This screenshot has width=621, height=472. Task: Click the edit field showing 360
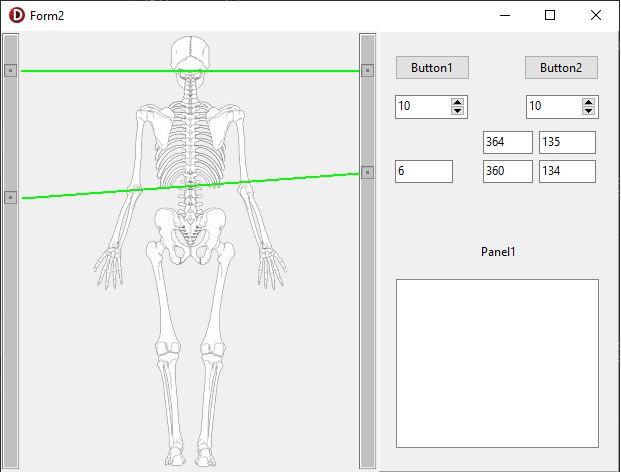click(508, 171)
